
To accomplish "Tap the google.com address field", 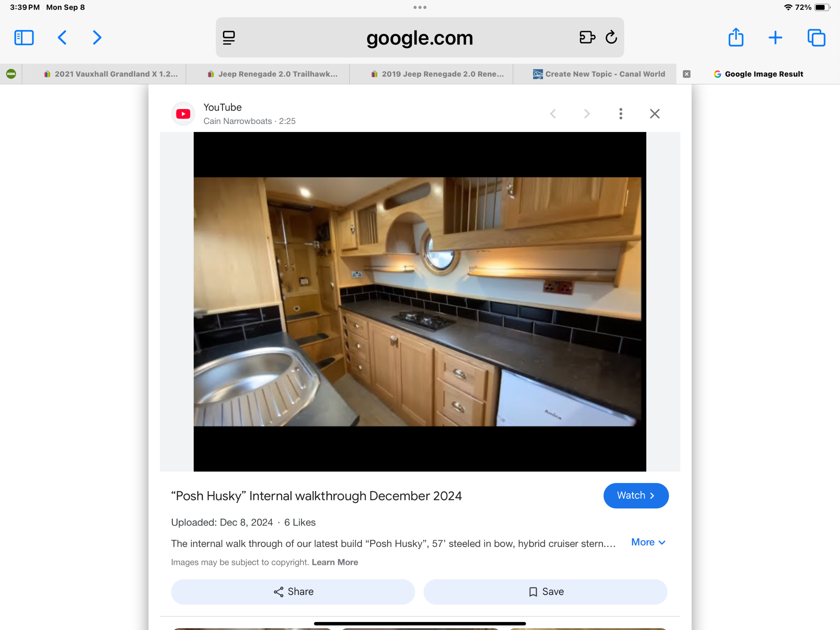I will click(419, 37).
